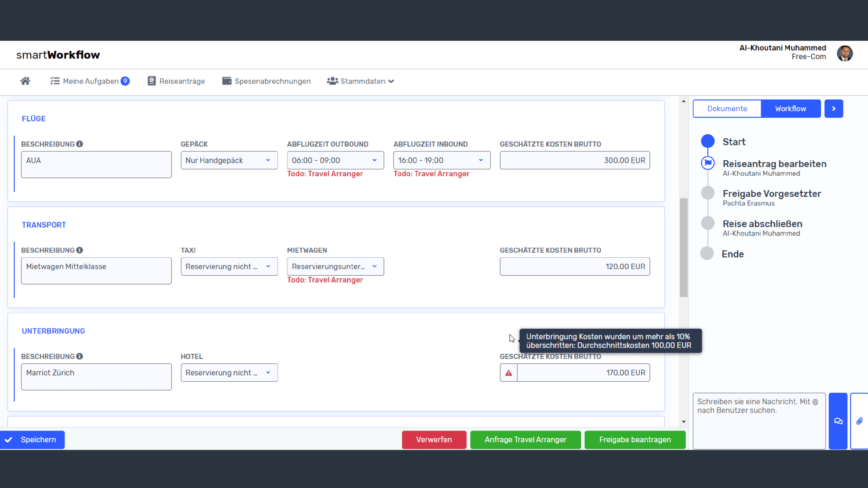
Task: Click the Flüge Beschreibung info icon
Action: tap(80, 144)
